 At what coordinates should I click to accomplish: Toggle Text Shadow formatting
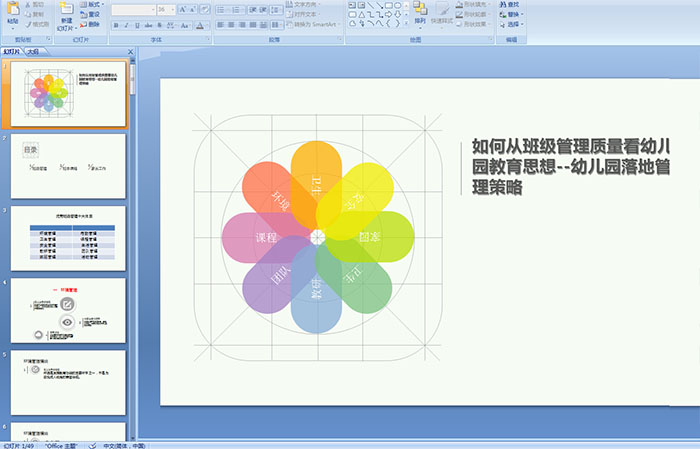(159, 25)
